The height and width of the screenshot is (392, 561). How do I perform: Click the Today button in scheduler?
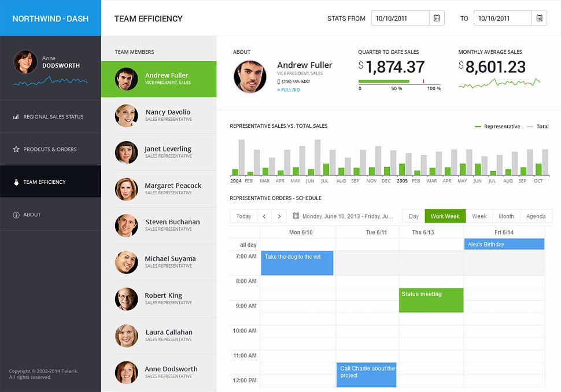tap(243, 216)
